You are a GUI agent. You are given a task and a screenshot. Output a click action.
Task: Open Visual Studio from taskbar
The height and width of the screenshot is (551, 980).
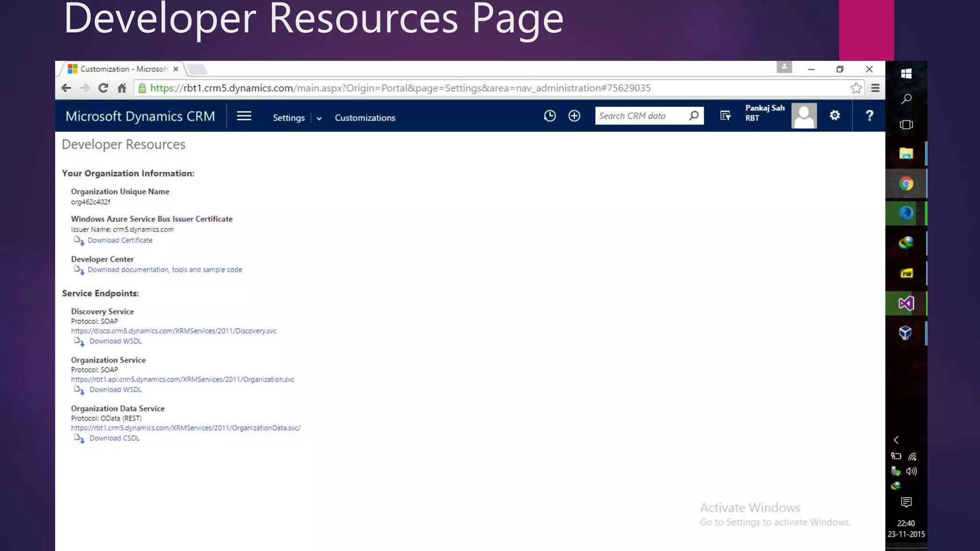(x=906, y=304)
